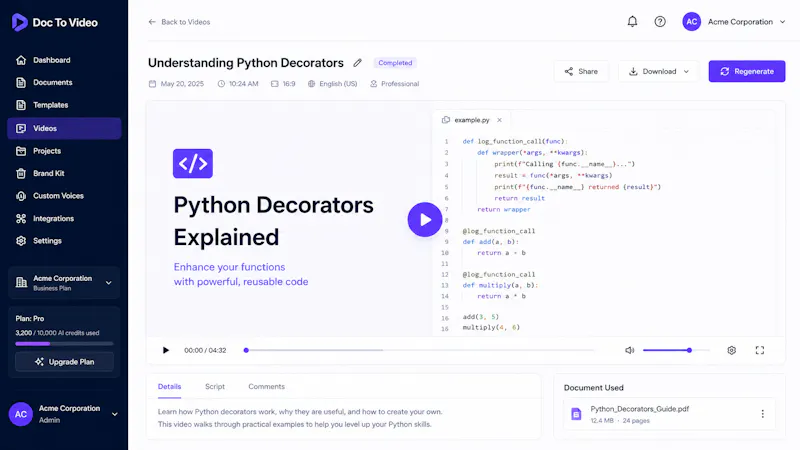Click the Plan: Pro label

30,318
